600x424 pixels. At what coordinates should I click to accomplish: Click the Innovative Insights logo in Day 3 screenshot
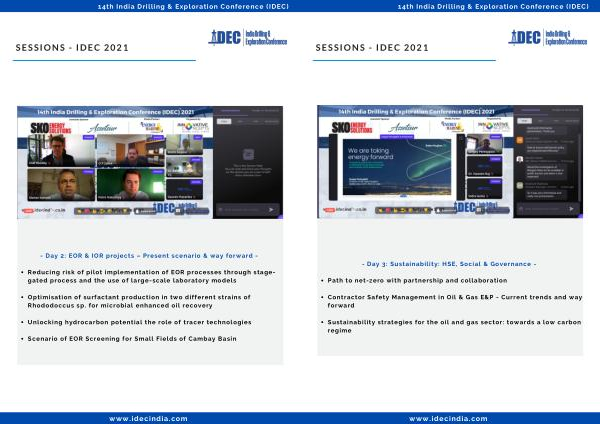tap(494, 126)
